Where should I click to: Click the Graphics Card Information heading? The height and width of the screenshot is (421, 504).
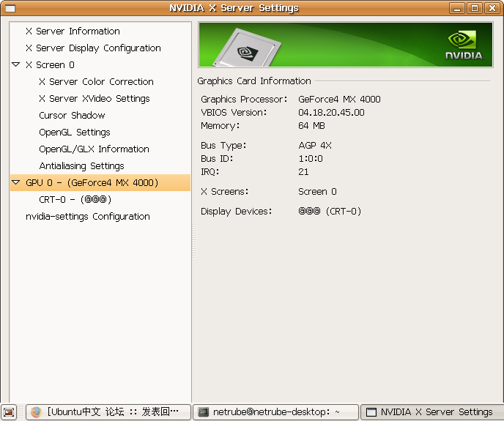tap(254, 81)
